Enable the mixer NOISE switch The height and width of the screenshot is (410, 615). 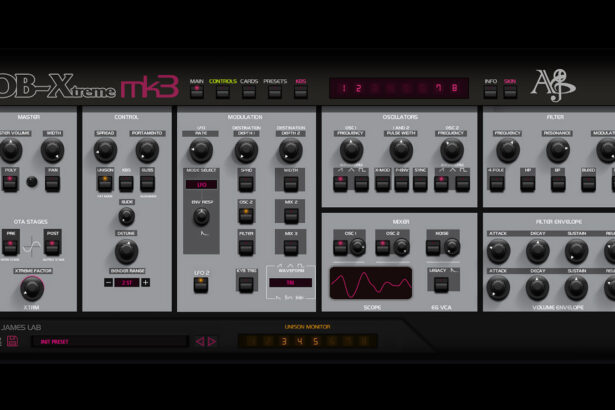(x=433, y=248)
